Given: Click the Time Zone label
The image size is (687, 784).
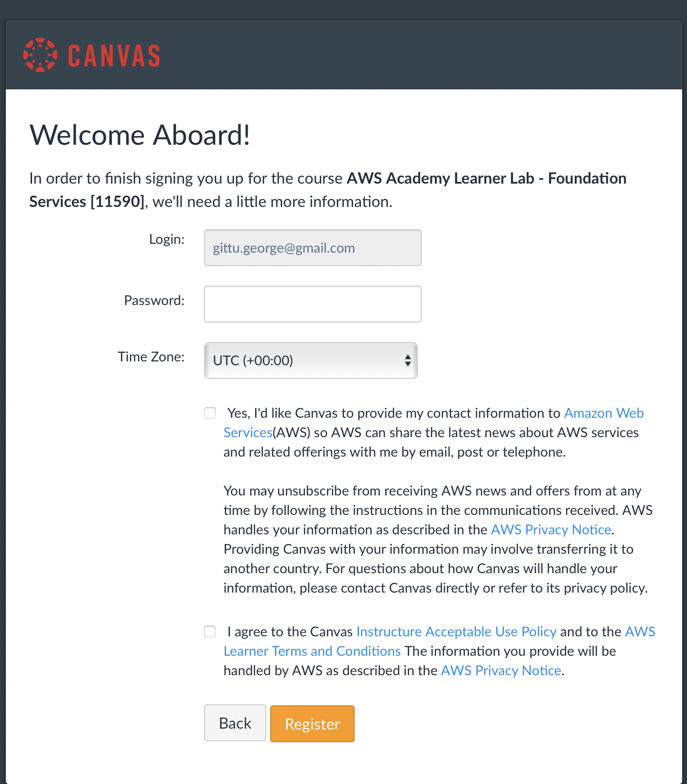Looking at the screenshot, I should 151,357.
